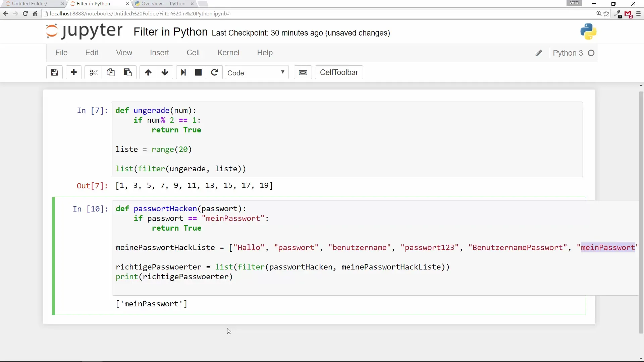Open the View menu
The height and width of the screenshot is (362, 644).
coord(124,53)
